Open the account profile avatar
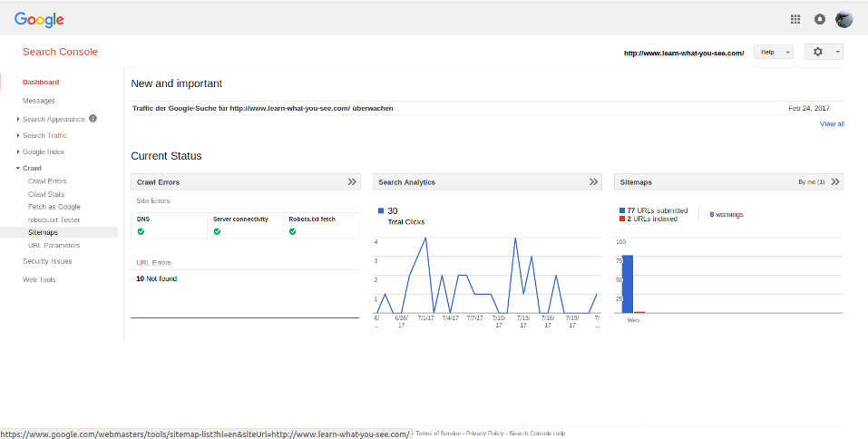 844,19
